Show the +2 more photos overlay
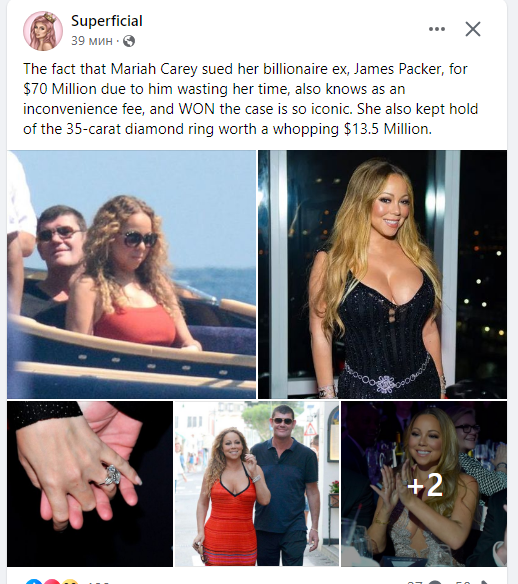 [424, 484]
